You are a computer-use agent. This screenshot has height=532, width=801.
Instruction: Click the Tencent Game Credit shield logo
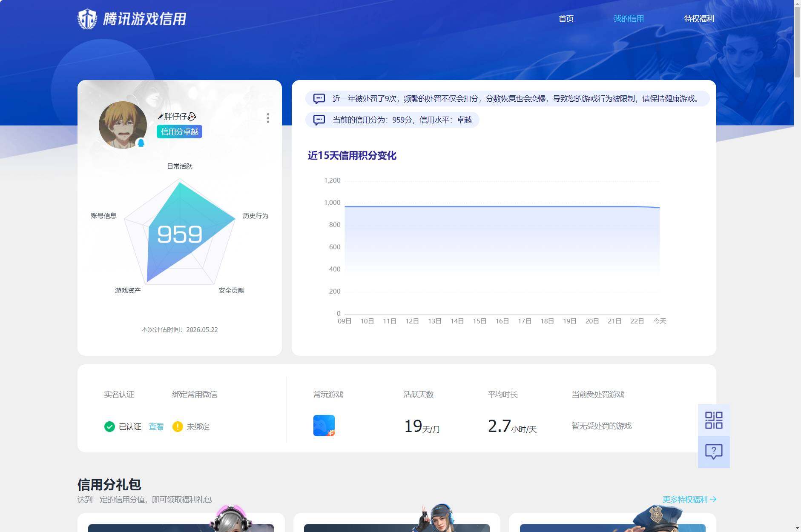point(87,19)
